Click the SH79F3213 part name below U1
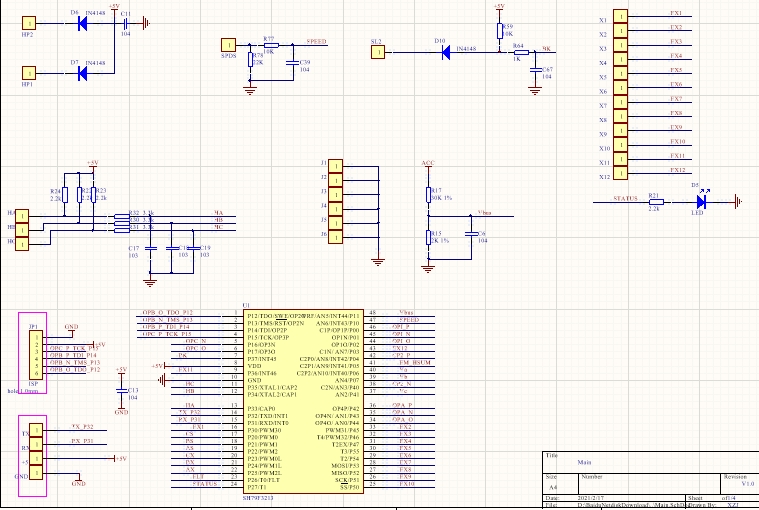The height and width of the screenshot is (510, 759). (x=258, y=498)
